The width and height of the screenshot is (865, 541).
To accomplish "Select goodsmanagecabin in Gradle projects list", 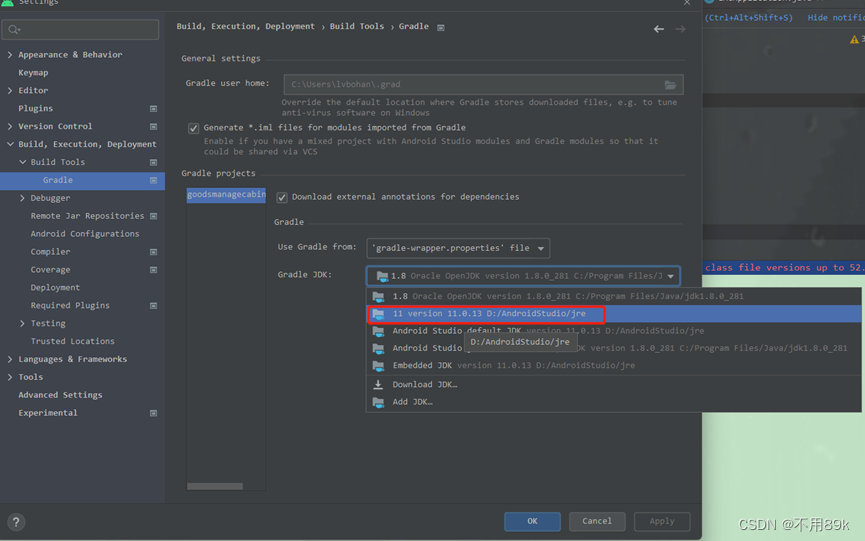I will pyautogui.click(x=226, y=195).
